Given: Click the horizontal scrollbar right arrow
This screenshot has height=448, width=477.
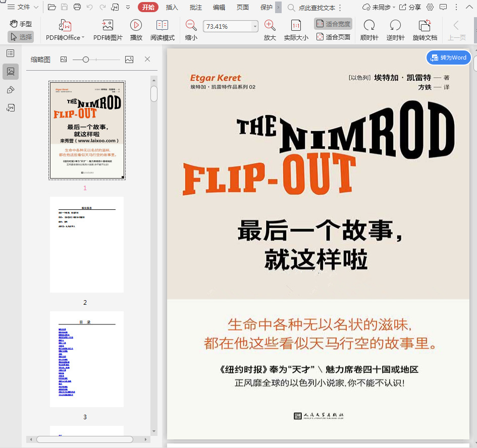Looking at the screenshot, I should point(145,439).
